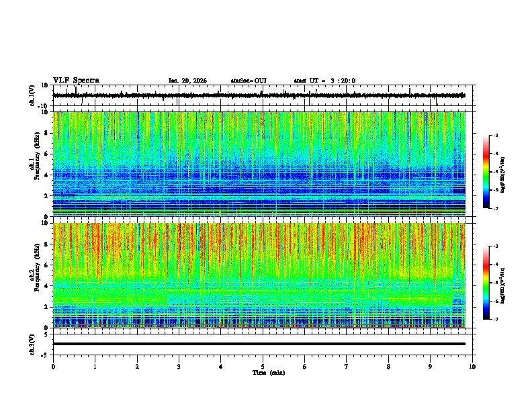Click the time axis tick label "3"
This screenshot has height=411, width=532.
point(179,367)
